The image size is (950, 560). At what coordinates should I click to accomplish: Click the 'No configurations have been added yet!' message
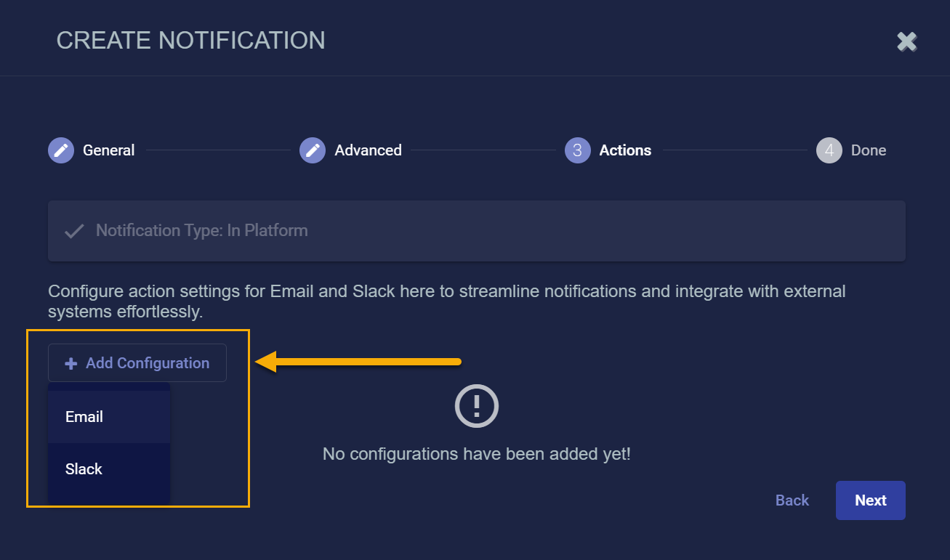477,455
